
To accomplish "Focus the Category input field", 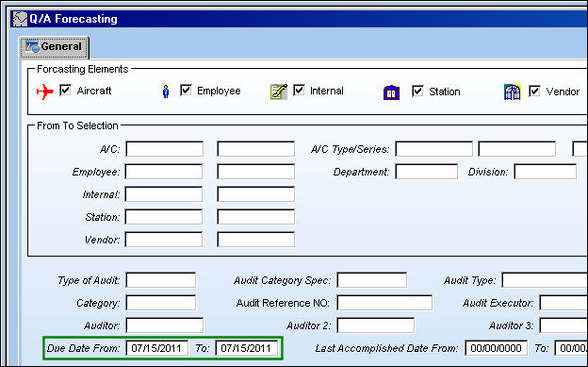I will point(161,303).
